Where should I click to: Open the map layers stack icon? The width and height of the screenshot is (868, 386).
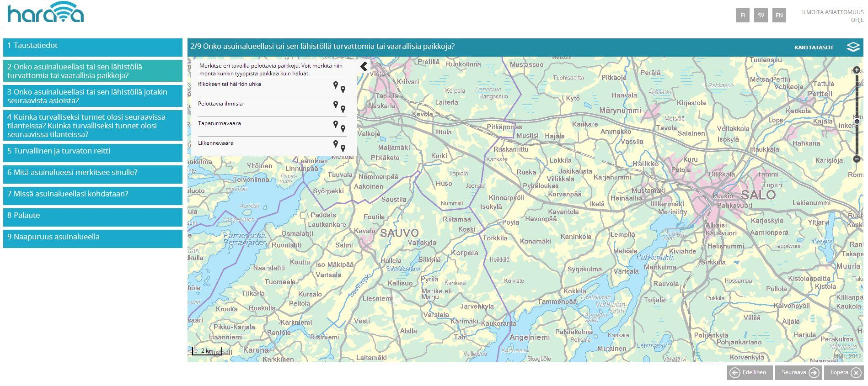coord(853,47)
